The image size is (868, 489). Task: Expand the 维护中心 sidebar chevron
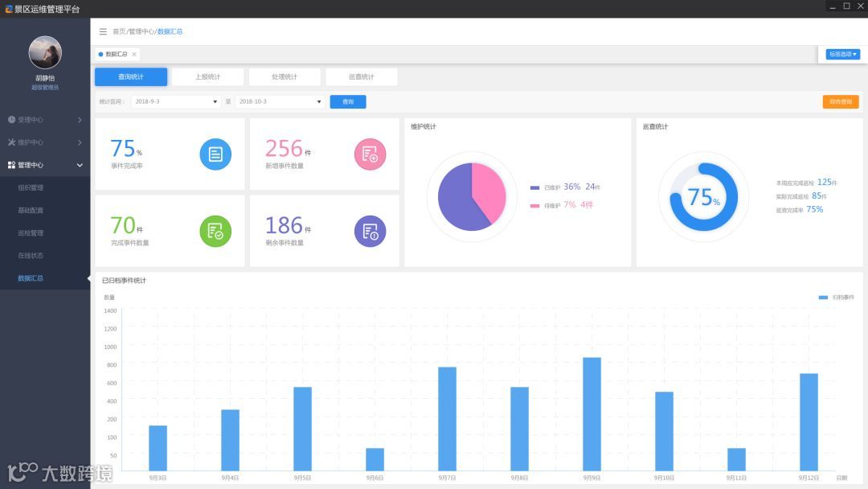[x=80, y=142]
